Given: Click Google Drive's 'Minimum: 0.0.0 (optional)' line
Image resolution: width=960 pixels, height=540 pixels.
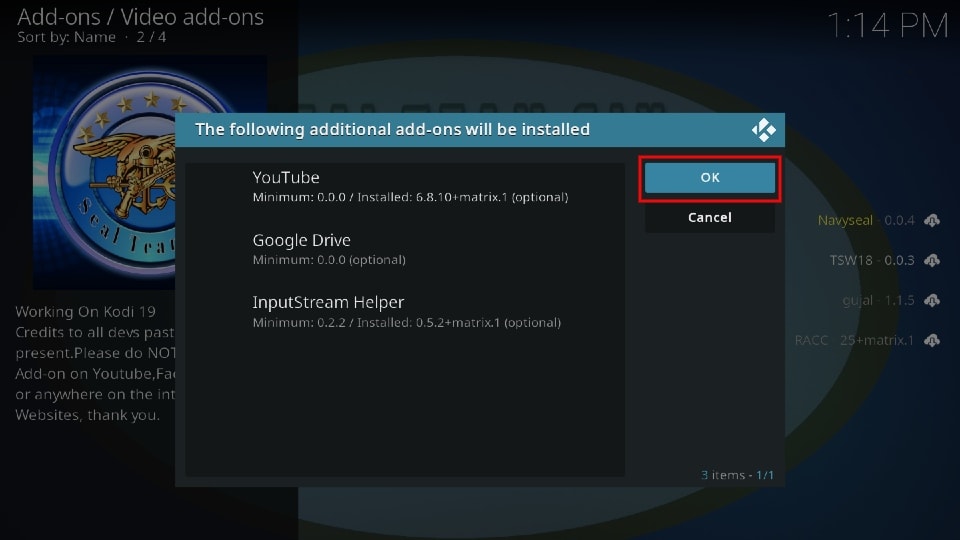Looking at the screenshot, I should tap(329, 260).
